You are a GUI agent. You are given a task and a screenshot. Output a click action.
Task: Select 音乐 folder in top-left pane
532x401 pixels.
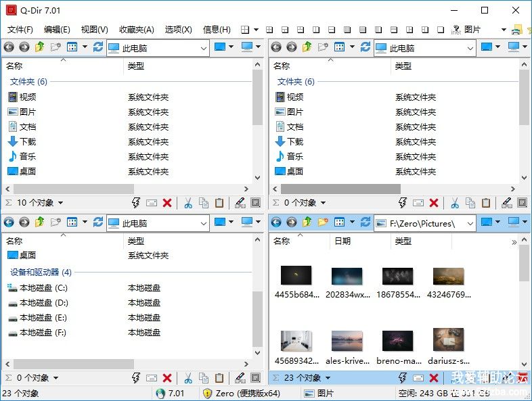pyautogui.click(x=22, y=157)
